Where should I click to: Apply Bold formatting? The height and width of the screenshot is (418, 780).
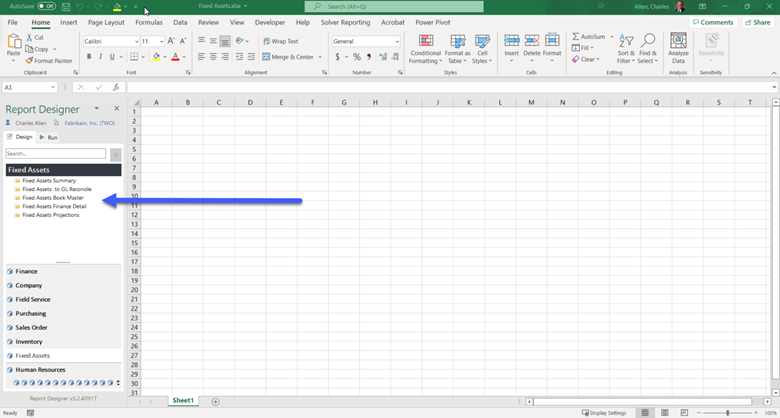pos(89,57)
